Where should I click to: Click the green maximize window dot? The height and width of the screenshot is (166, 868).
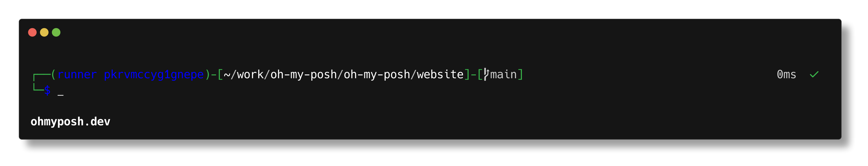56,32
